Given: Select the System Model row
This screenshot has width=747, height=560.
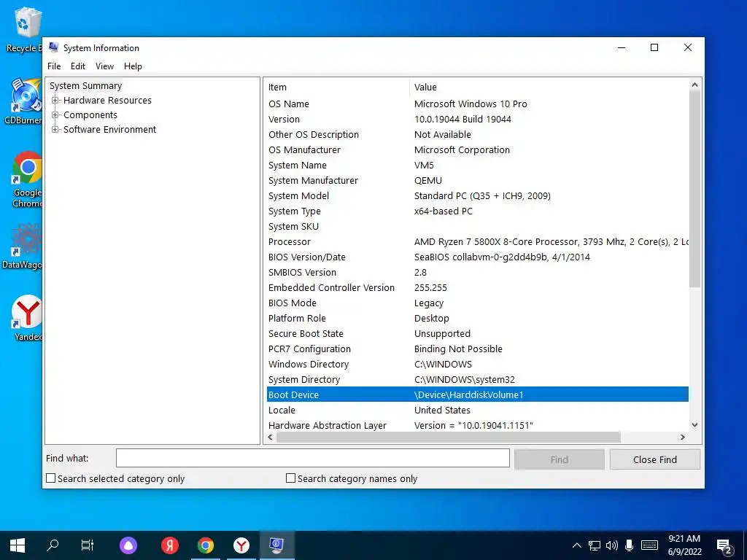Looking at the screenshot, I should (477, 195).
